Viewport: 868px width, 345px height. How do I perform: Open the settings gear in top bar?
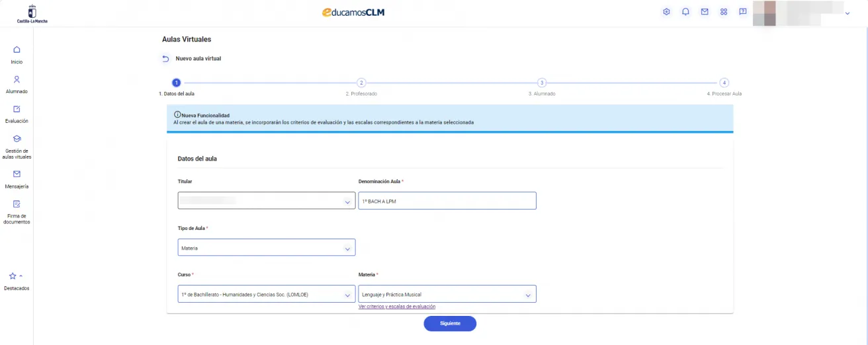coord(667,12)
